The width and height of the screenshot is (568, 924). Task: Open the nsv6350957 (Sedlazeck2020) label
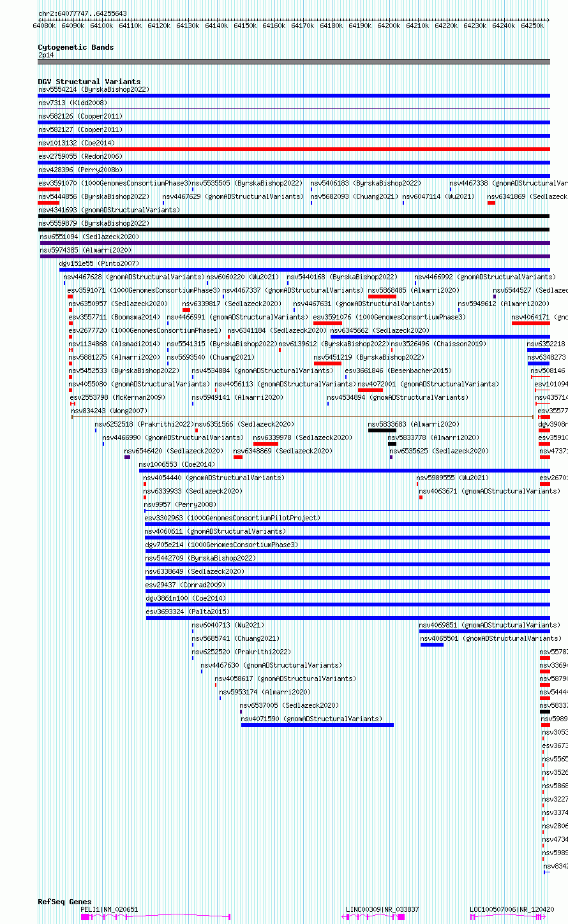118,304
